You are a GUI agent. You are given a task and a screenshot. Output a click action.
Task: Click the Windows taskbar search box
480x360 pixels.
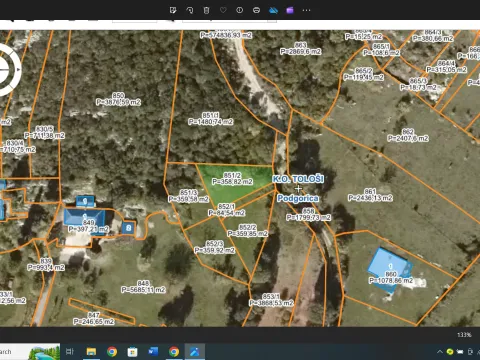[30, 352]
